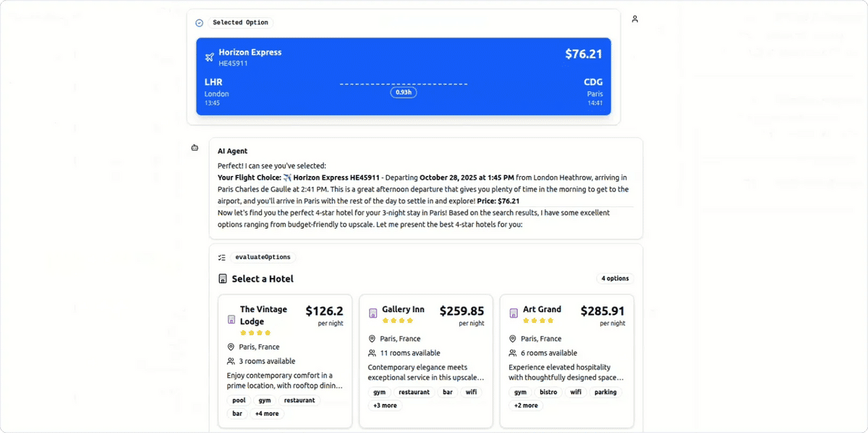Click the rooms-available people icon on Art Grand
The height and width of the screenshot is (433, 868).
point(513,353)
